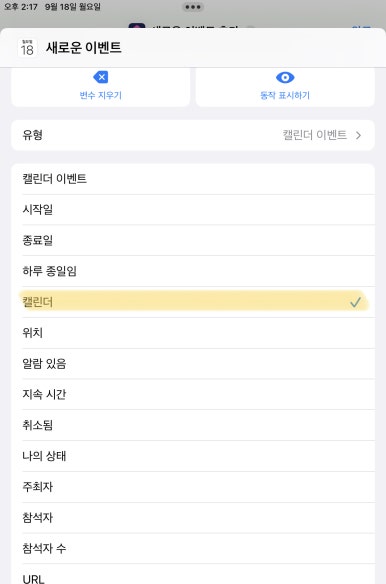Pick the 참석자 property
Screen dimensions: 386x584
193,518
